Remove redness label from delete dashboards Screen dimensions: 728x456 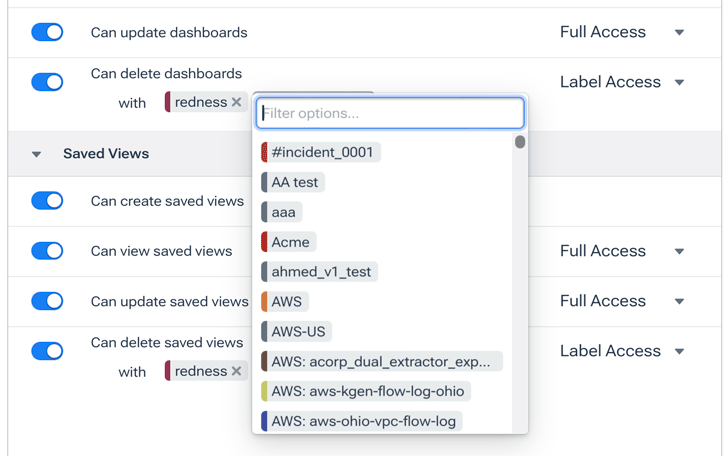pyautogui.click(x=237, y=102)
